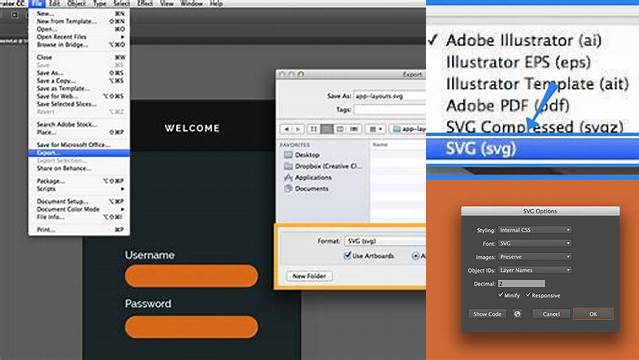Open the Type menu in menu bar

[x=99, y=4]
